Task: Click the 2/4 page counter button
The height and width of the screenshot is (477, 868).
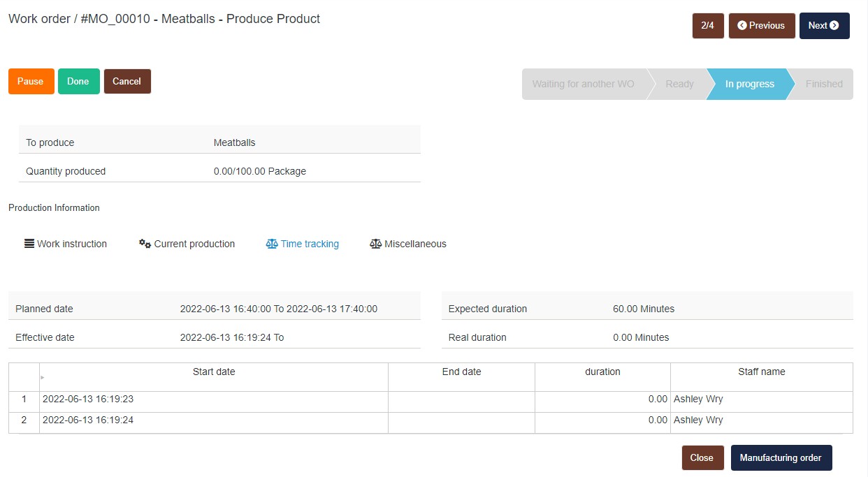Action: (x=708, y=26)
